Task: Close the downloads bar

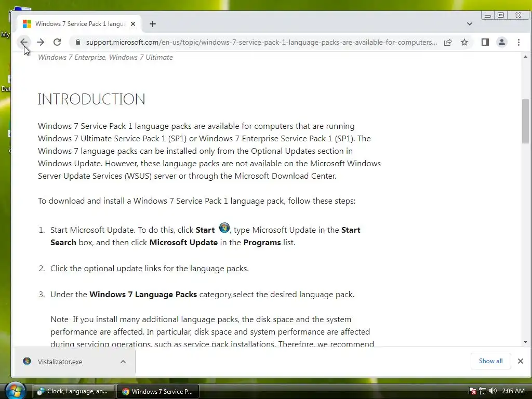Action: click(x=521, y=361)
